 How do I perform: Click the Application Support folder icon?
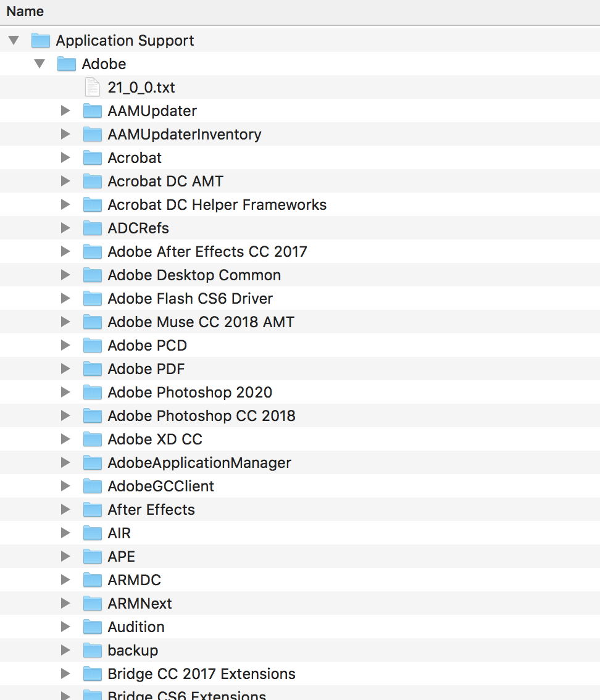[x=40, y=40]
